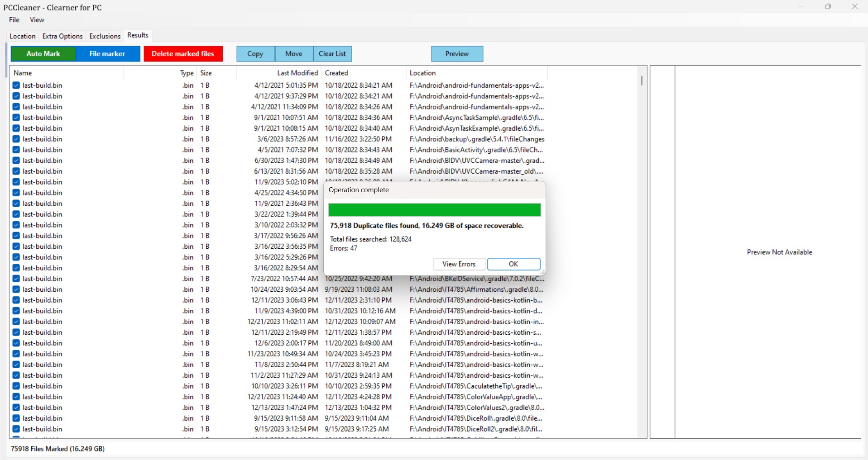Image resolution: width=868 pixels, height=460 pixels.
Task: Sort by the Size column header
Action: pyautogui.click(x=216, y=73)
